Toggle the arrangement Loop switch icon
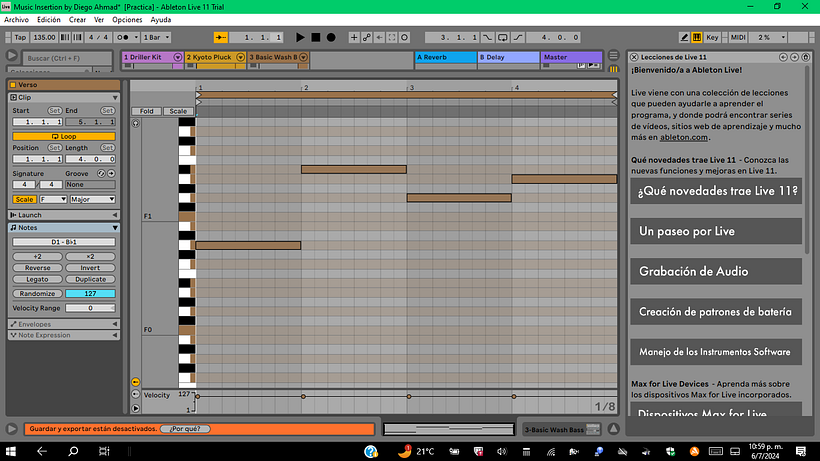The image size is (820, 461). pos(503,37)
